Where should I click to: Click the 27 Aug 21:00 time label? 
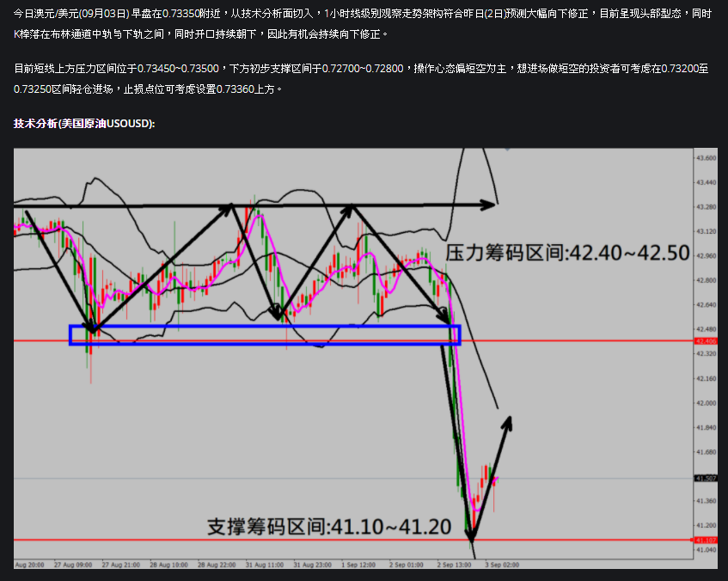(x=120, y=566)
